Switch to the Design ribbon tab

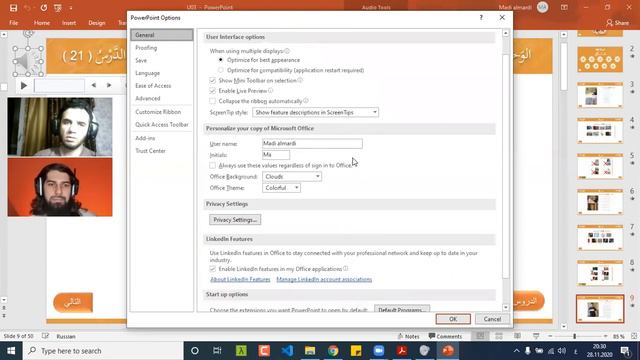click(97, 23)
